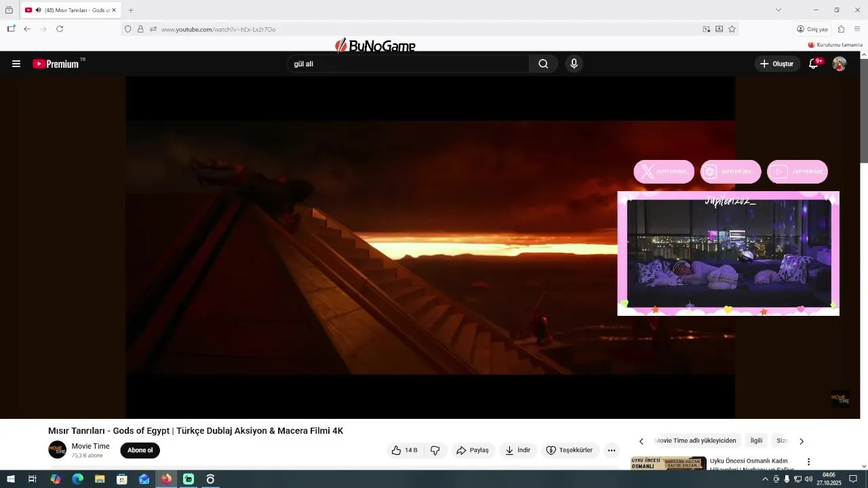Screen dimensions: 868x488
Task: Open Firefox application hamburger menu
Action: pos(857,29)
